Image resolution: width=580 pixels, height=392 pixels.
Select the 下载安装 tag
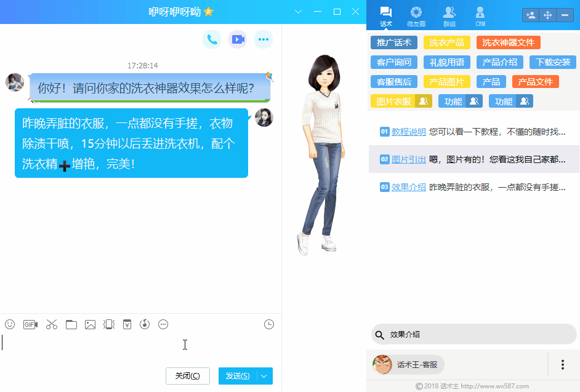click(553, 62)
